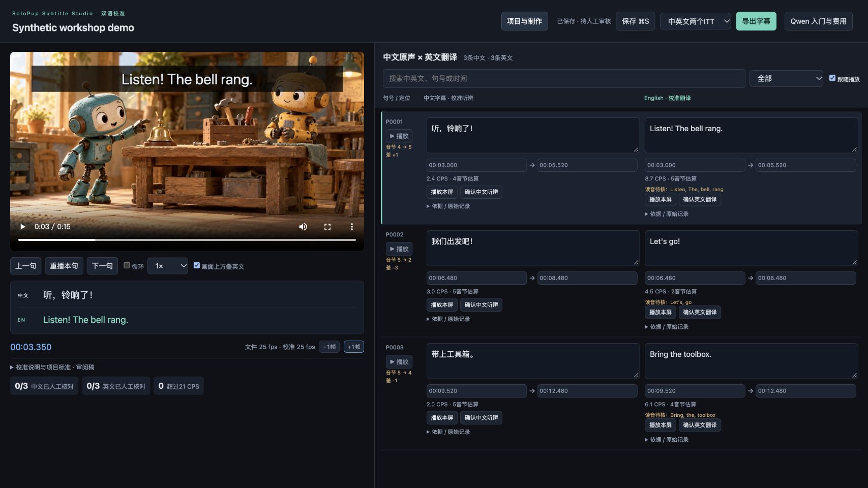868x488 pixels.
Task: Click 确认英文翻译 for P0002
Action: [700, 313]
